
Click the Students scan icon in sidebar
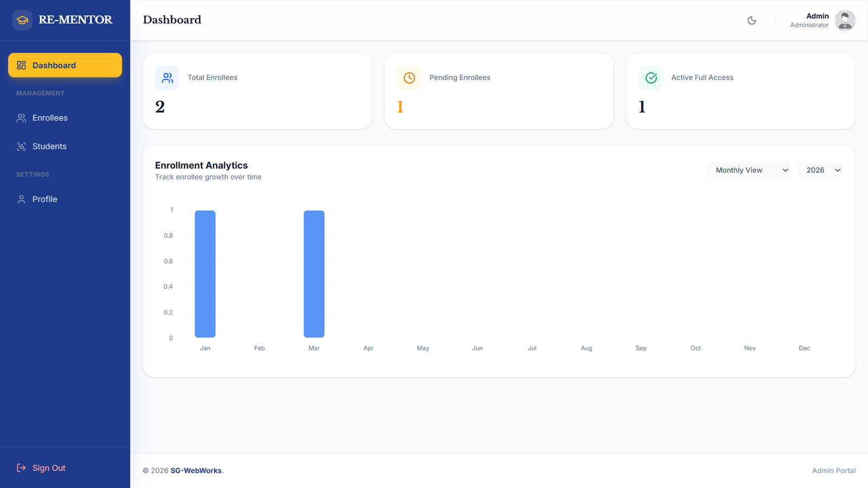21,146
